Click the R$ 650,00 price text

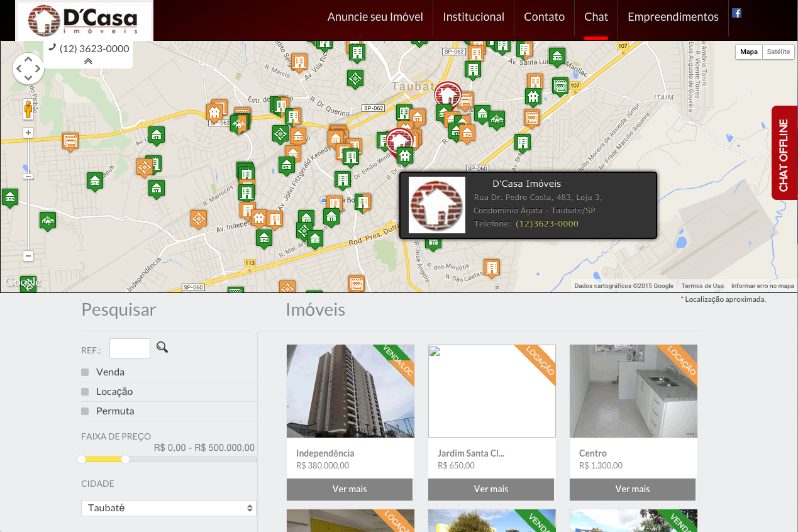(x=456, y=466)
